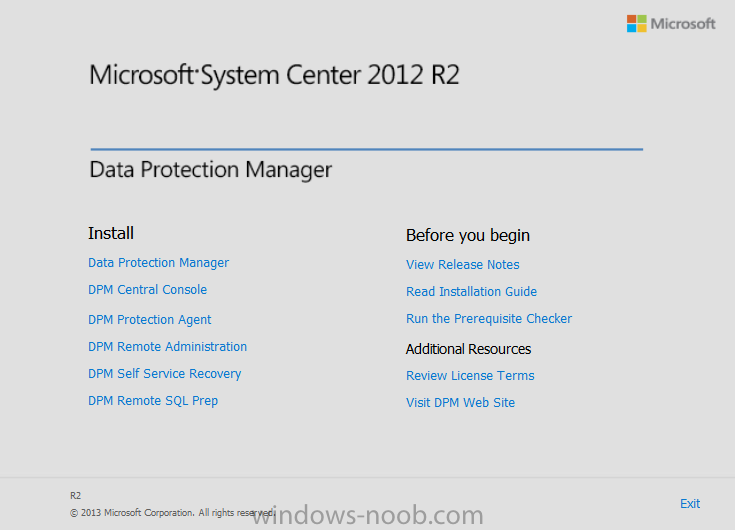Click the Microsoft logo
Viewport: 735px width, 530px height.
coord(671,23)
